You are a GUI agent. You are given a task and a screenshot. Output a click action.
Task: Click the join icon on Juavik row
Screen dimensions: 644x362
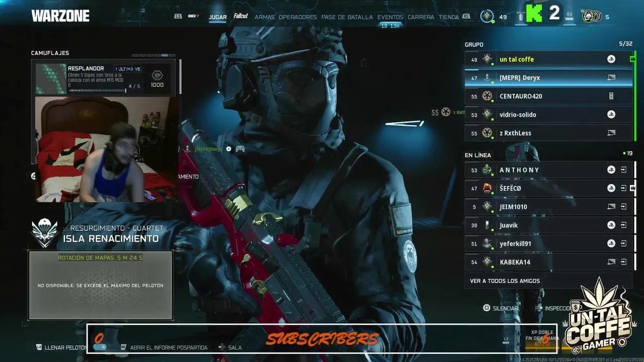(623, 225)
